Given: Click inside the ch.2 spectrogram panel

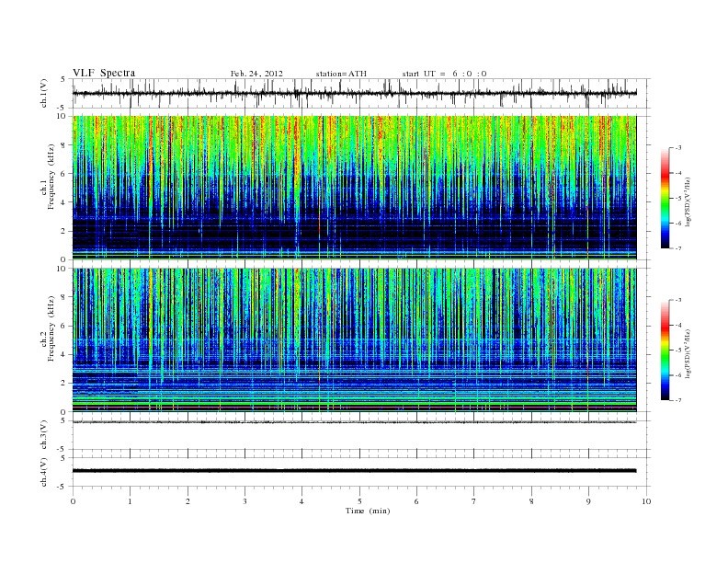Looking at the screenshot, I should [x=354, y=339].
